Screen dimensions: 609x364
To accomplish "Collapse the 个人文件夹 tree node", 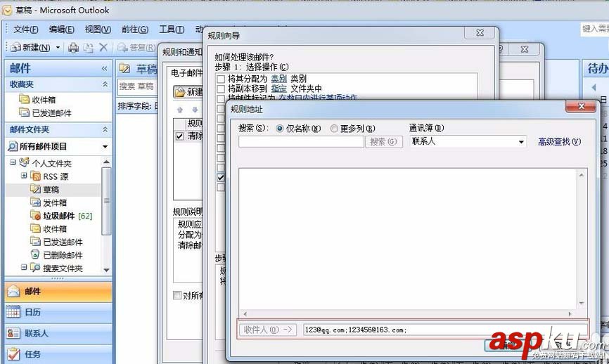I will pos(13,162).
